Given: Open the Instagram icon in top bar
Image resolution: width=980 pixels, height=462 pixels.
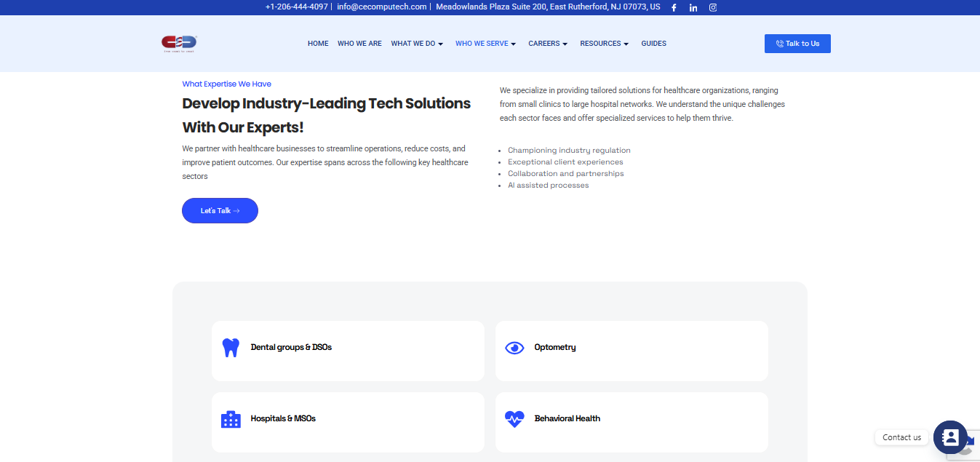Looking at the screenshot, I should click(713, 7).
